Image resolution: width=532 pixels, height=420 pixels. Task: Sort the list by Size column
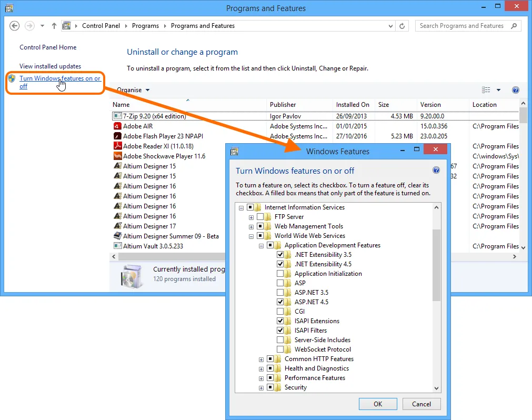pos(396,105)
